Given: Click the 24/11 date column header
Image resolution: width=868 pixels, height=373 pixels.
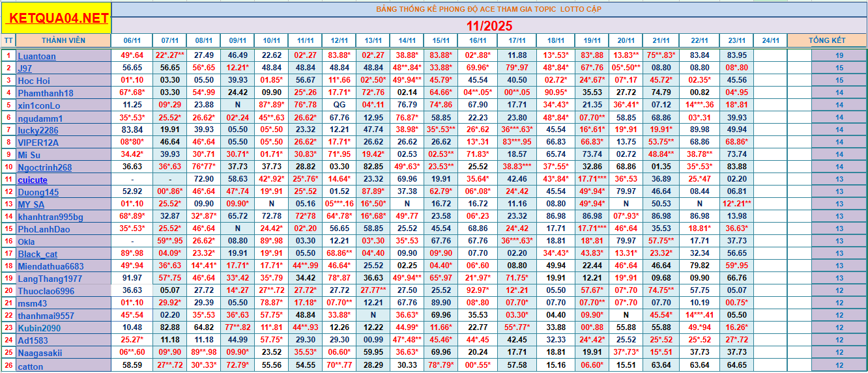Looking at the screenshot, I should tap(770, 40).
